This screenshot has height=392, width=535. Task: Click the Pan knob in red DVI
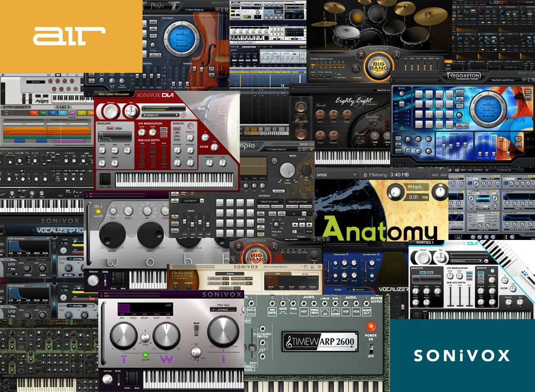(x=131, y=111)
